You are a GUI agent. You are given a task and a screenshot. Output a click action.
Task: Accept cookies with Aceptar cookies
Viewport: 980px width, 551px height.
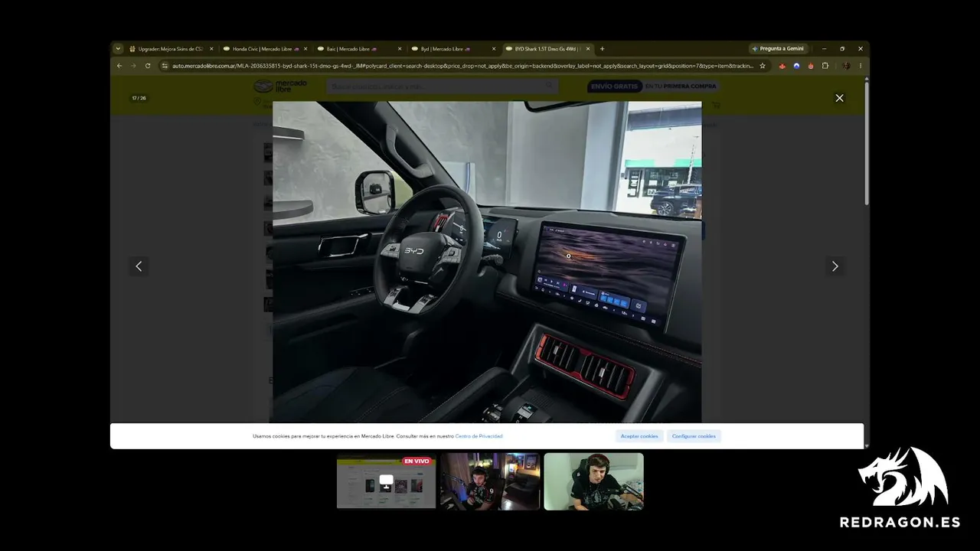point(639,436)
